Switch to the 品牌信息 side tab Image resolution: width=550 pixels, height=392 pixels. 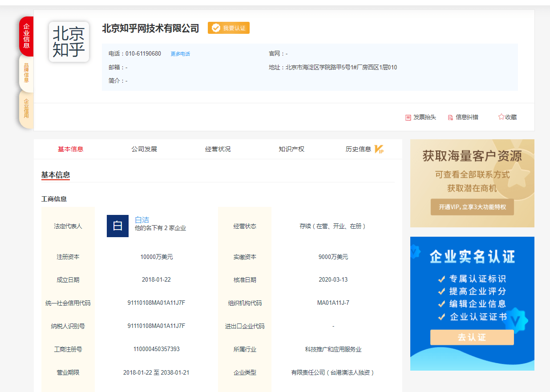tap(26, 73)
